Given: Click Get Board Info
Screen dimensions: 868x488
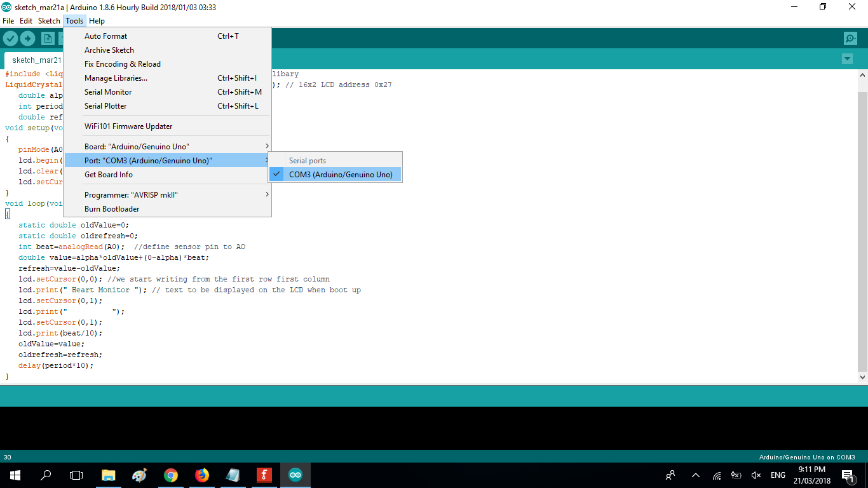Looking at the screenshot, I should tap(168, 175).
